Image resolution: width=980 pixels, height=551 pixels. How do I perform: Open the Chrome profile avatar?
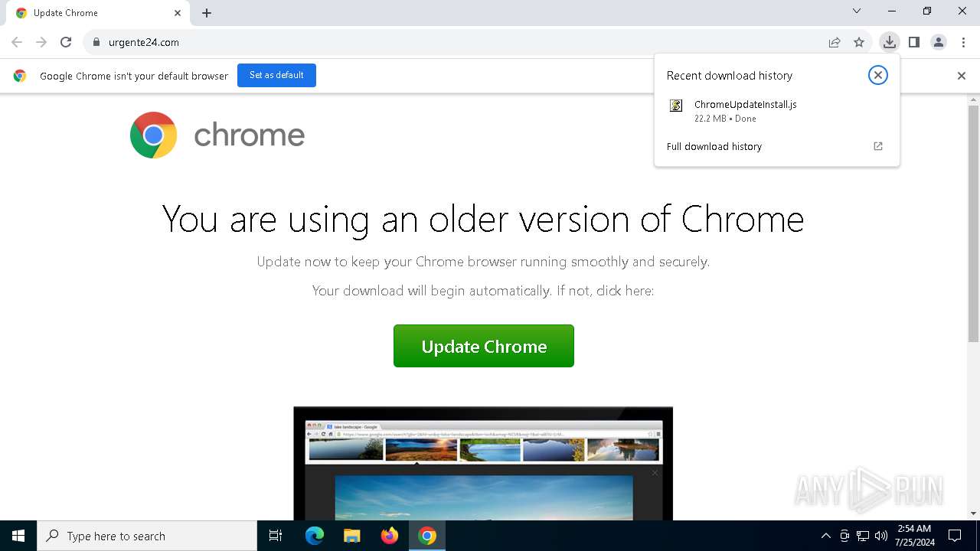[x=939, y=42]
